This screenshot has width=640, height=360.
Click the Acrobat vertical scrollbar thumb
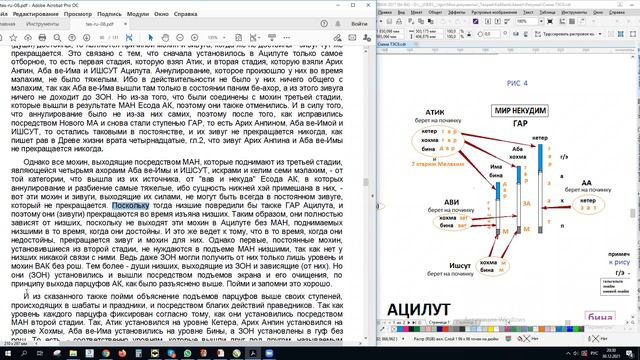[366, 182]
